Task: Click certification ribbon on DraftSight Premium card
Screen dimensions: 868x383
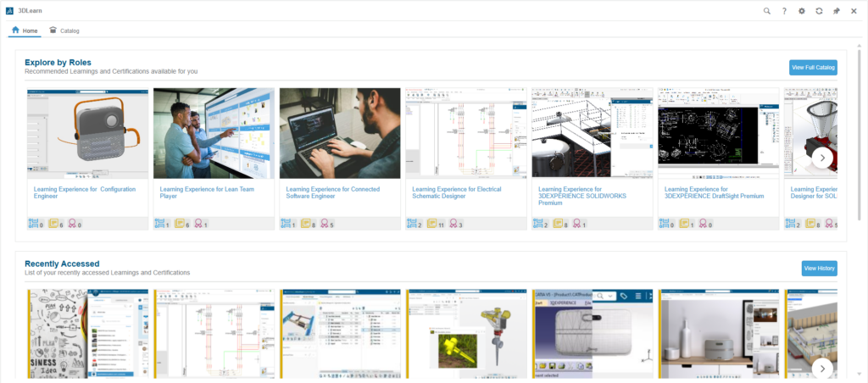Action: click(x=703, y=224)
